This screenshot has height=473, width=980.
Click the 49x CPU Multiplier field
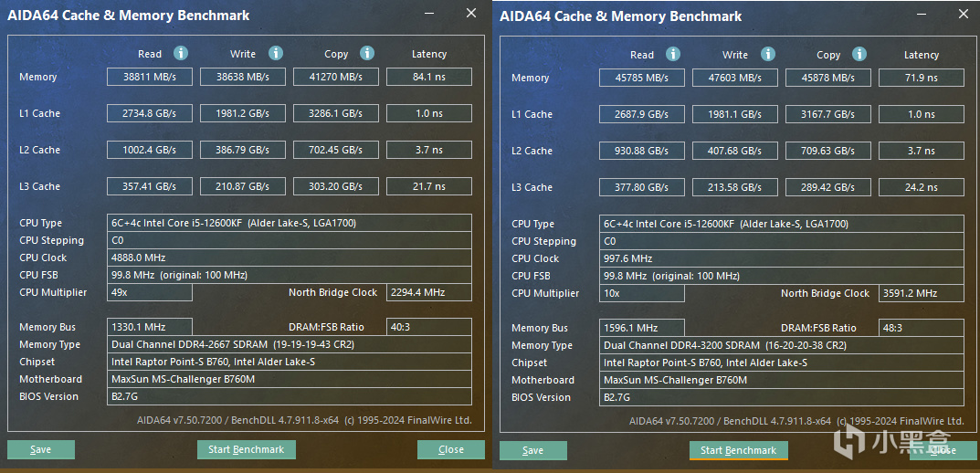point(150,292)
